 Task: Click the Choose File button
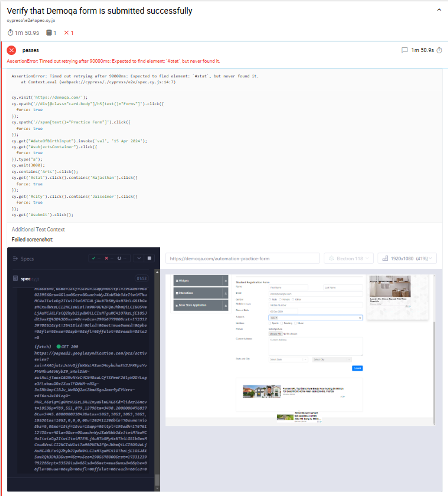275,334
